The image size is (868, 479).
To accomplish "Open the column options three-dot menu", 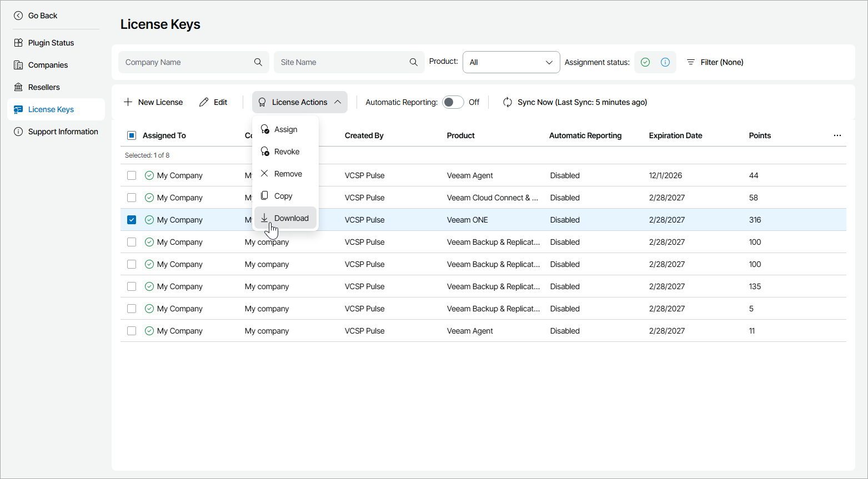I will pyautogui.click(x=837, y=135).
